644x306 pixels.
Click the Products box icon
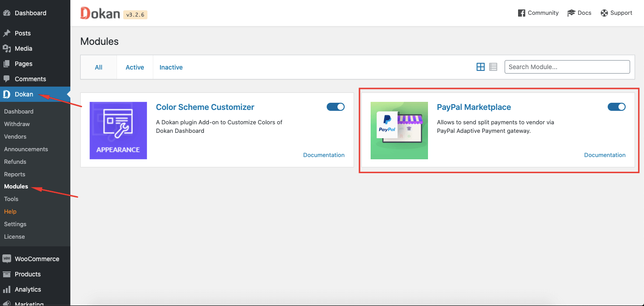click(7, 274)
